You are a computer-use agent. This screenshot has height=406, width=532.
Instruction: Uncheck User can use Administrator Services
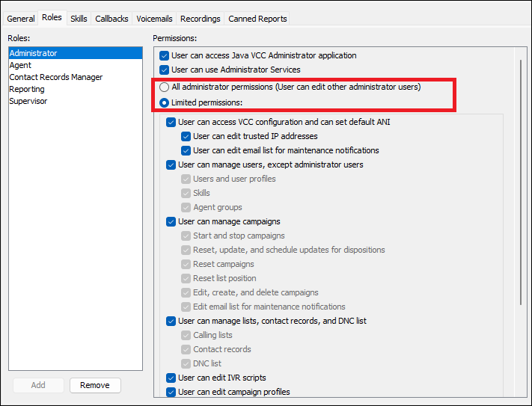[x=164, y=70]
